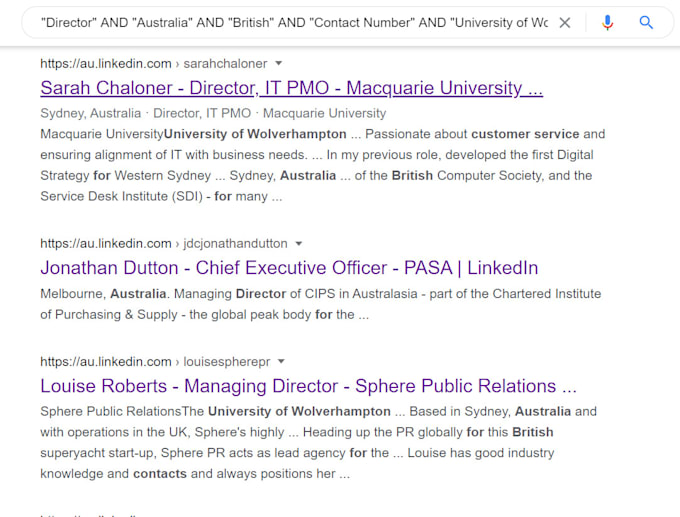Clear the search query with the X icon
Screen dimensions: 680x517
565,23
